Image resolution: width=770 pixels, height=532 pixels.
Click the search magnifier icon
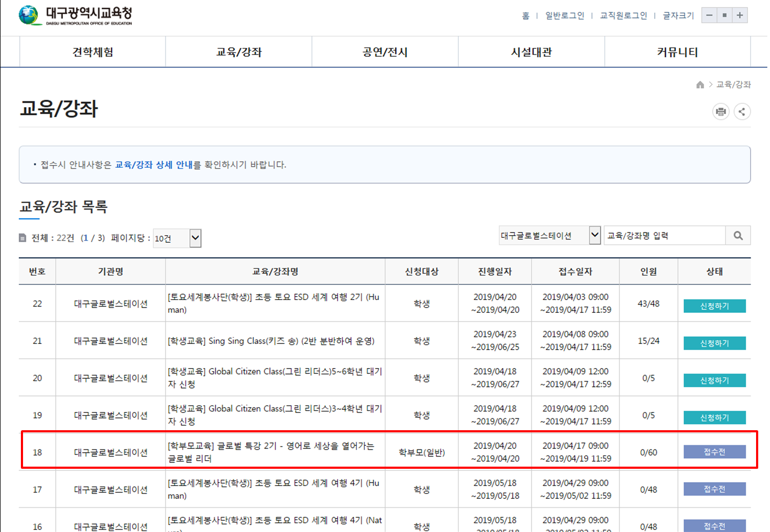point(738,236)
